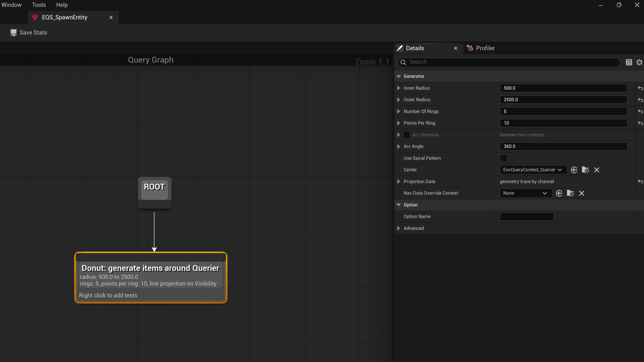This screenshot has height=362, width=644.
Task: Reset Inner Radius to default value
Action: tap(640, 88)
